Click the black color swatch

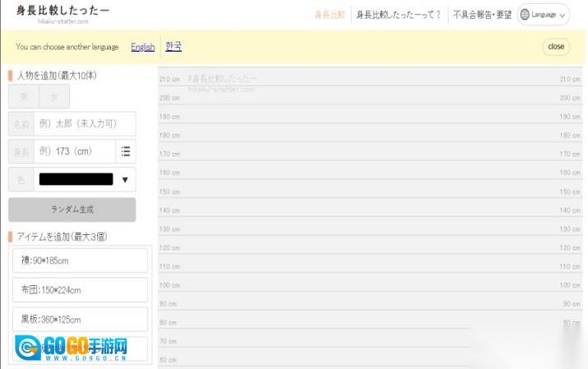(76, 179)
